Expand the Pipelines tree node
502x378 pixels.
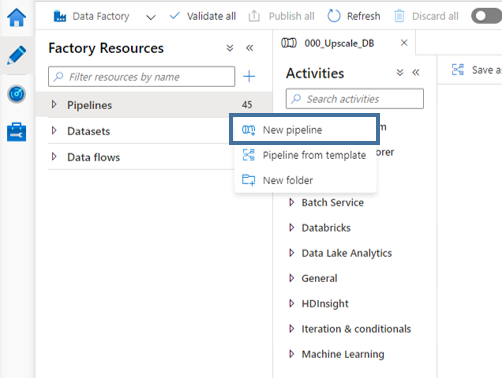click(x=54, y=105)
